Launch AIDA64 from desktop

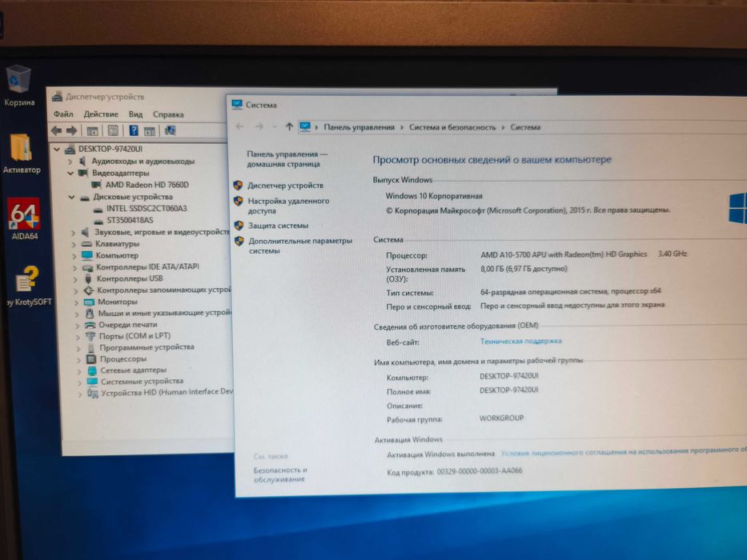pos(24,218)
